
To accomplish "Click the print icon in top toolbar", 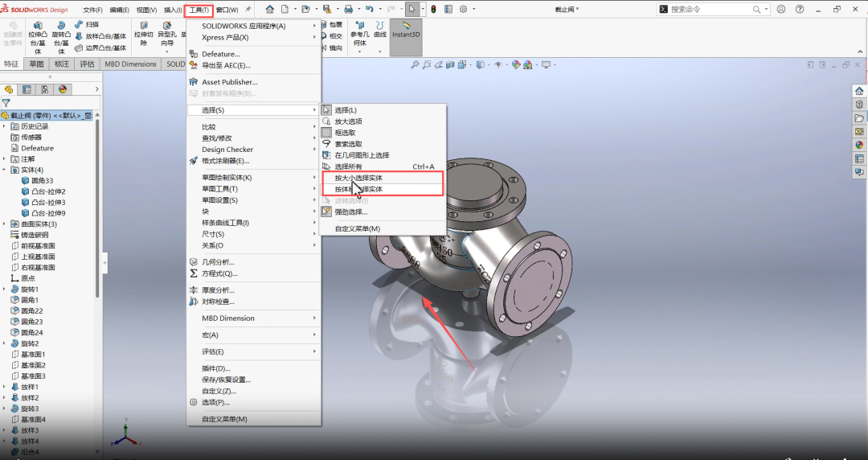I will click(348, 10).
